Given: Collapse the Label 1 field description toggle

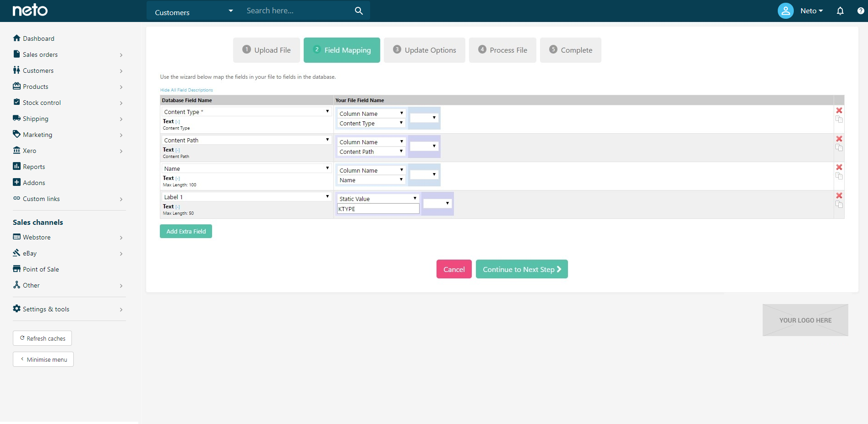Looking at the screenshot, I should (x=178, y=207).
